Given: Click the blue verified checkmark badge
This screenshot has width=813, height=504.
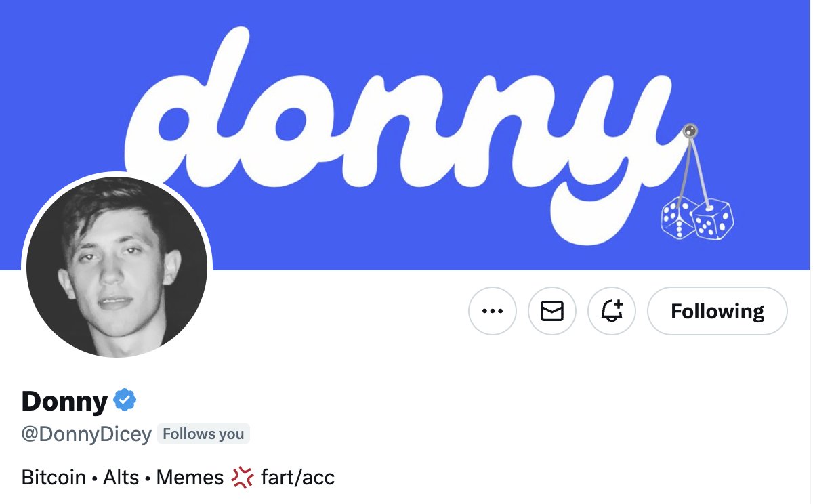Looking at the screenshot, I should (125, 400).
